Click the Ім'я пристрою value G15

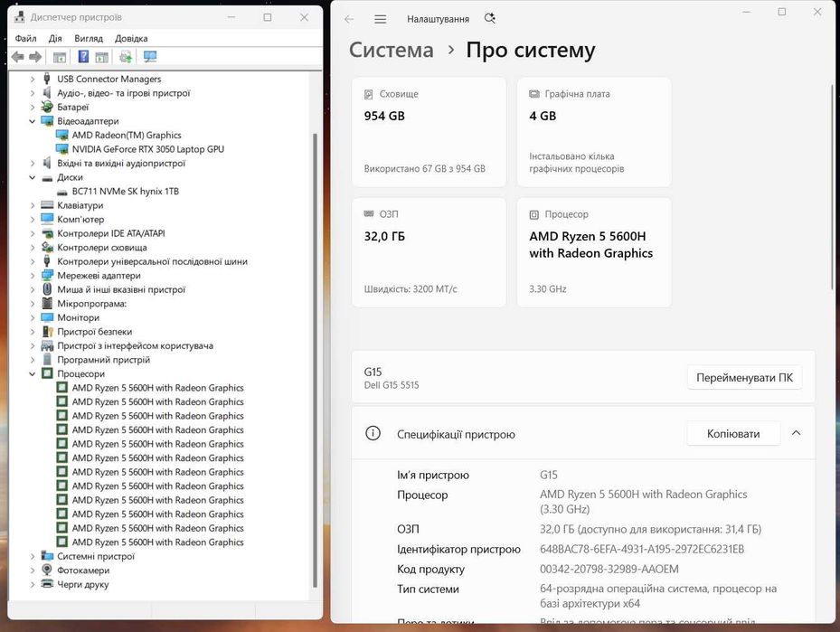(549, 475)
